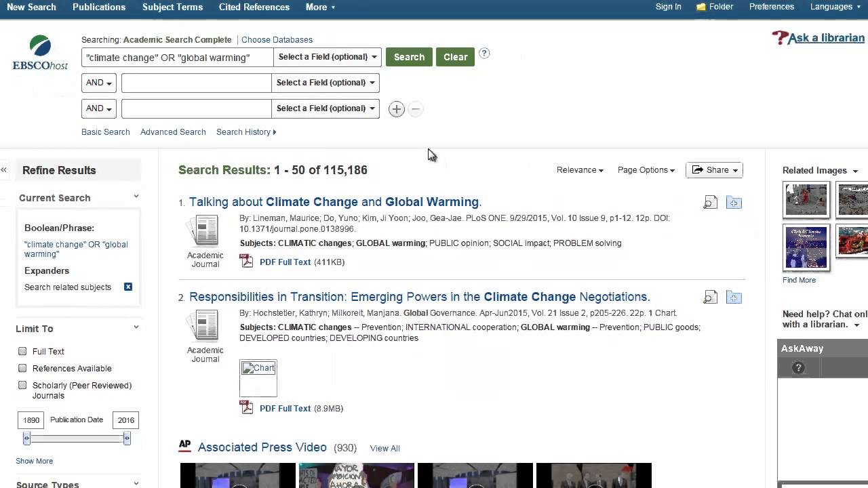Click the 1890 start year field
The height and width of the screenshot is (488, 868).
point(31,420)
